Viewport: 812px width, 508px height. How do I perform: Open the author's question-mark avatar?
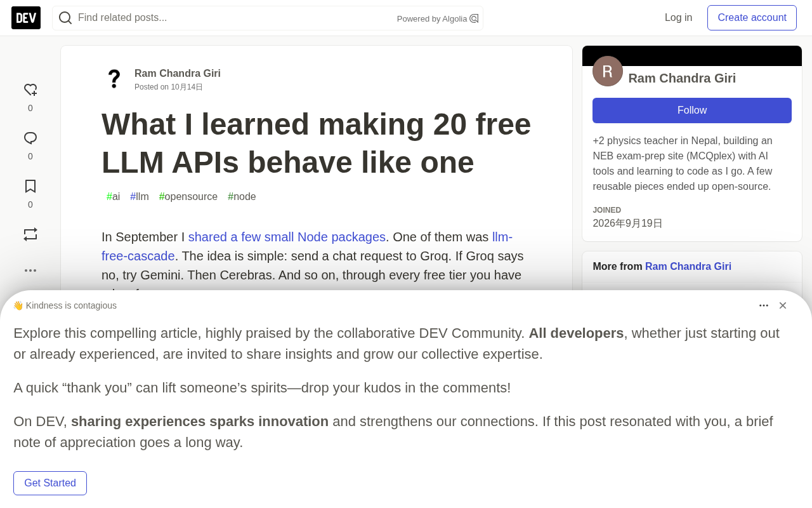click(114, 79)
